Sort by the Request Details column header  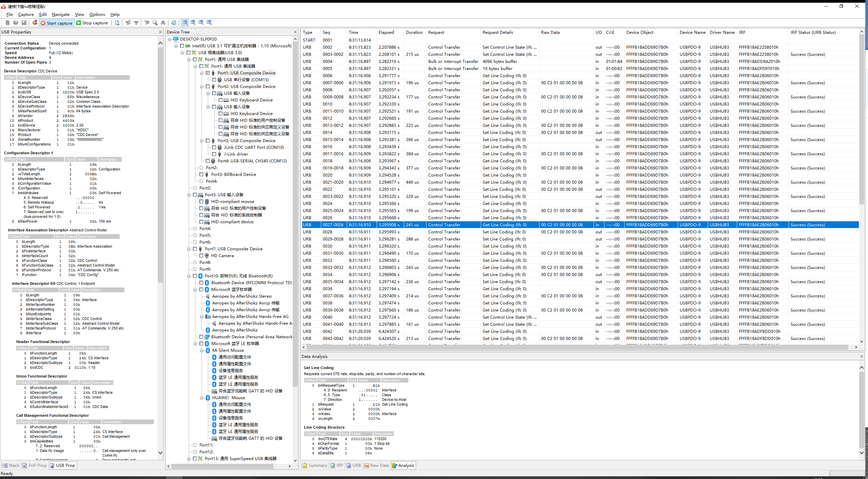(x=509, y=32)
